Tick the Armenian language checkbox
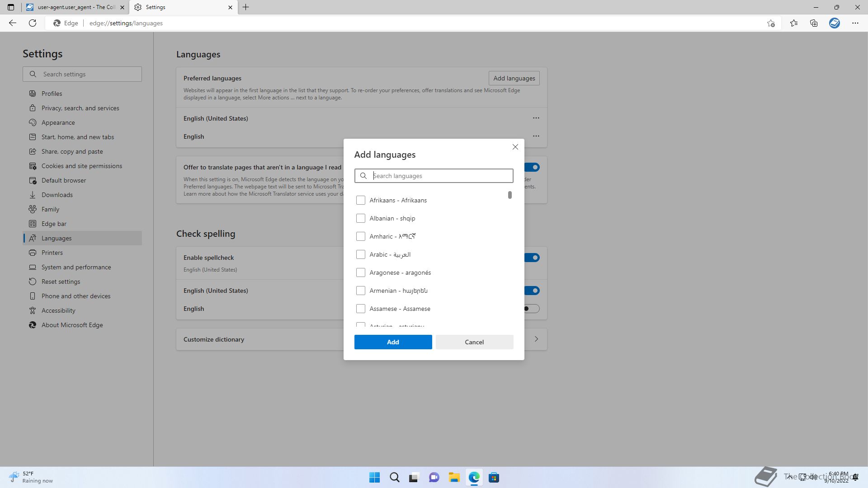 point(360,291)
